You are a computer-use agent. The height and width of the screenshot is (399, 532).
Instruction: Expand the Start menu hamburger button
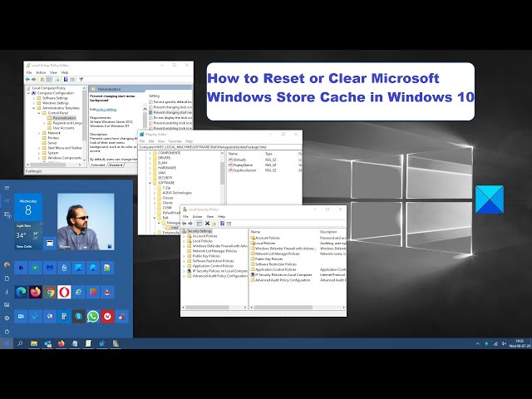click(x=7, y=188)
